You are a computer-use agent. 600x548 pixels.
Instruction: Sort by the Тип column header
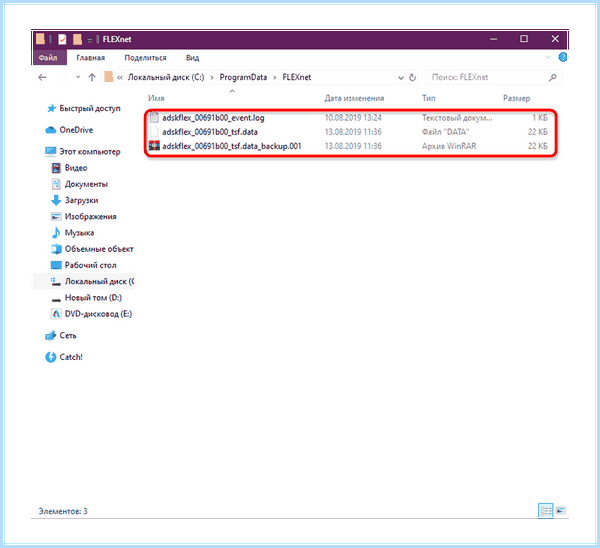tap(429, 98)
